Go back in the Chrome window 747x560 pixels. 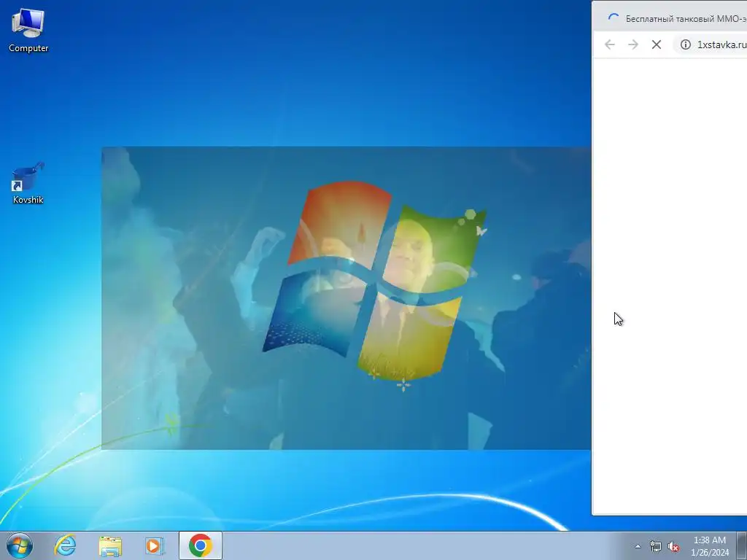(610, 44)
